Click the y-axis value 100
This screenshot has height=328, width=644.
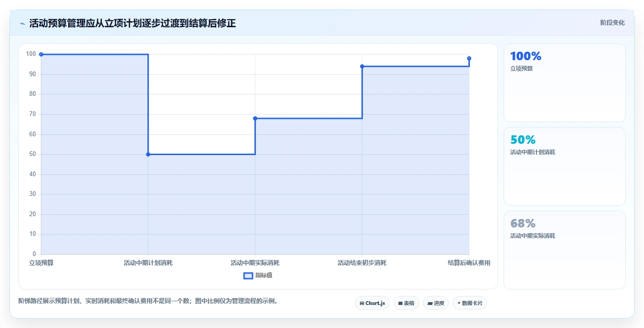point(31,54)
